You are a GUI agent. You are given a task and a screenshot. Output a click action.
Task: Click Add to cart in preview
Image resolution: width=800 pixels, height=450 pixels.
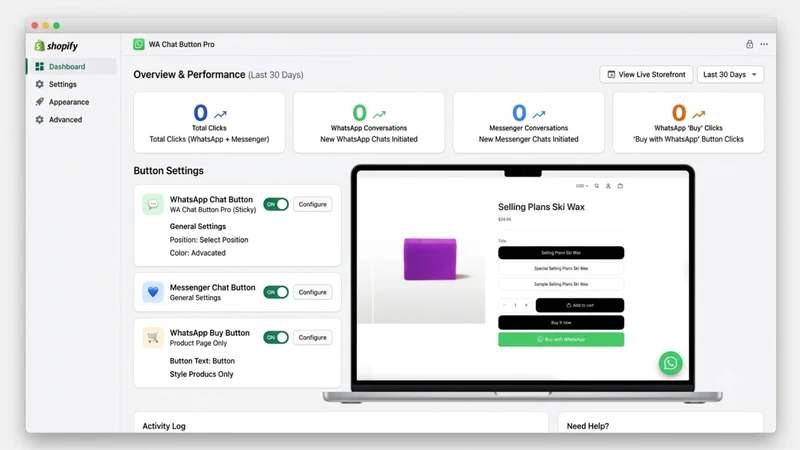click(x=580, y=305)
